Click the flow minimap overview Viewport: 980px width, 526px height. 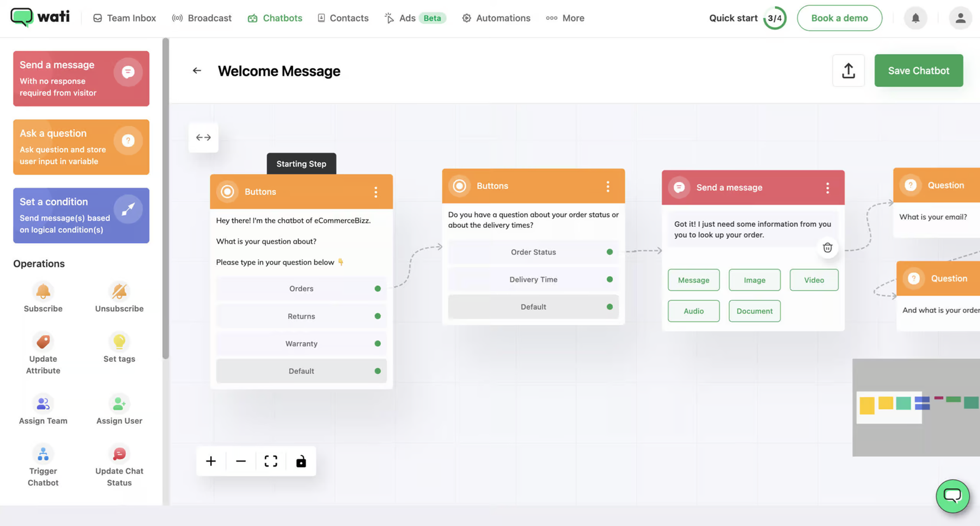pos(916,407)
